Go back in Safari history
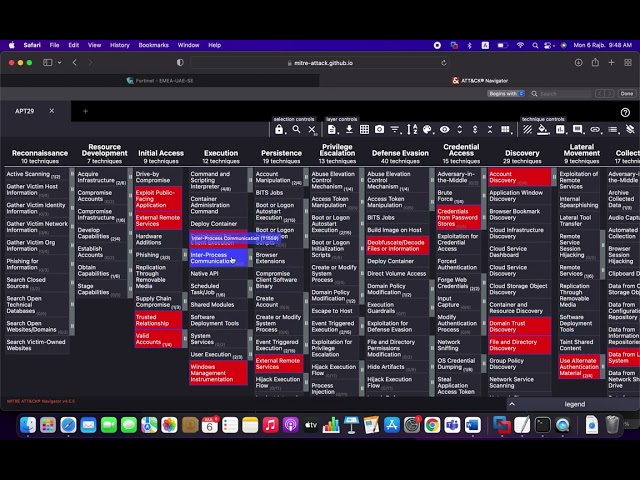 point(74,62)
